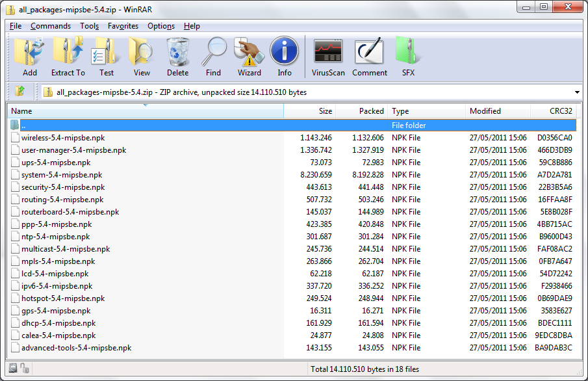Select calea-5.4-mipsbe.npk file

(58, 335)
